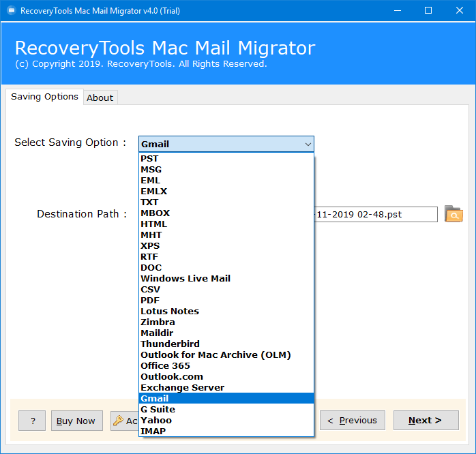Click the Buy Now button
The width and height of the screenshot is (476, 454).
pos(77,421)
